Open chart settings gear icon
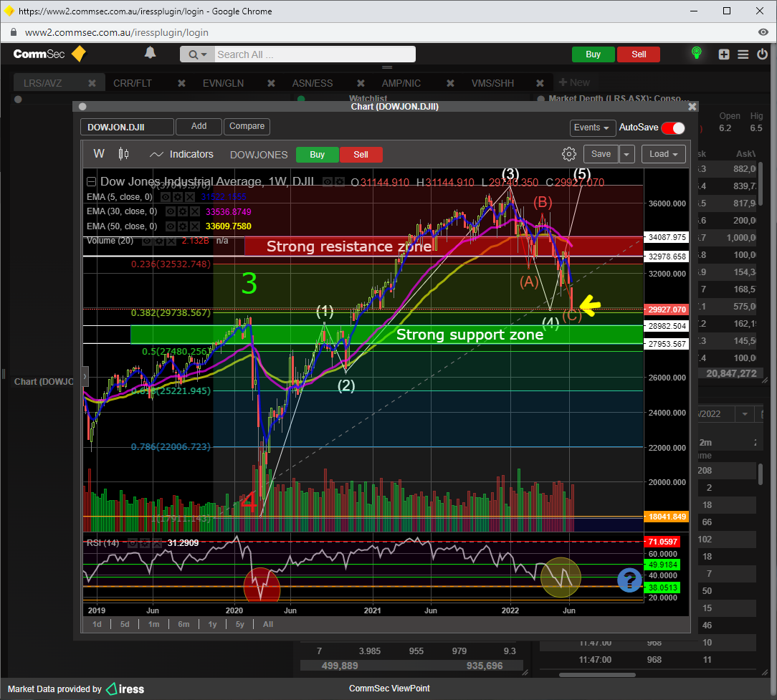777x700 pixels. (x=569, y=154)
